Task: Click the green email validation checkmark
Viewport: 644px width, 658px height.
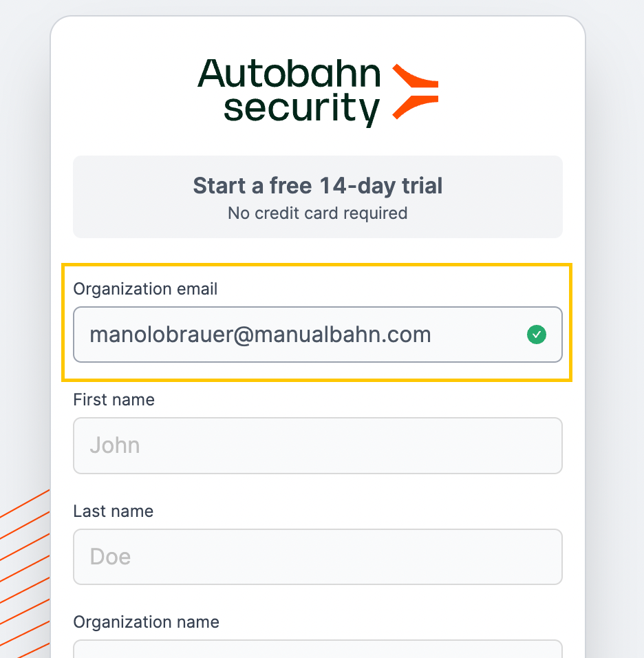Action: click(536, 335)
